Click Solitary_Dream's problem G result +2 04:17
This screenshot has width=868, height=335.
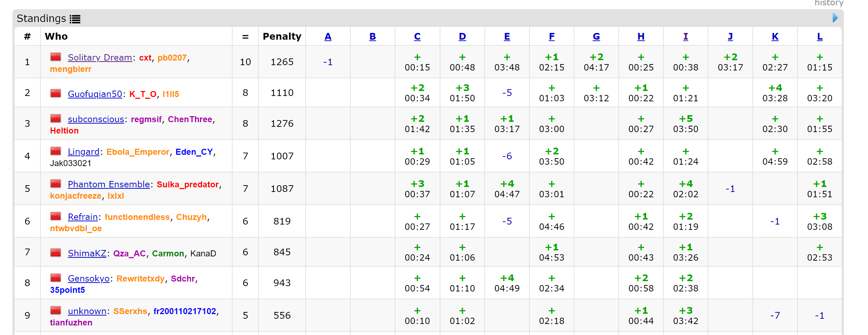click(x=596, y=62)
